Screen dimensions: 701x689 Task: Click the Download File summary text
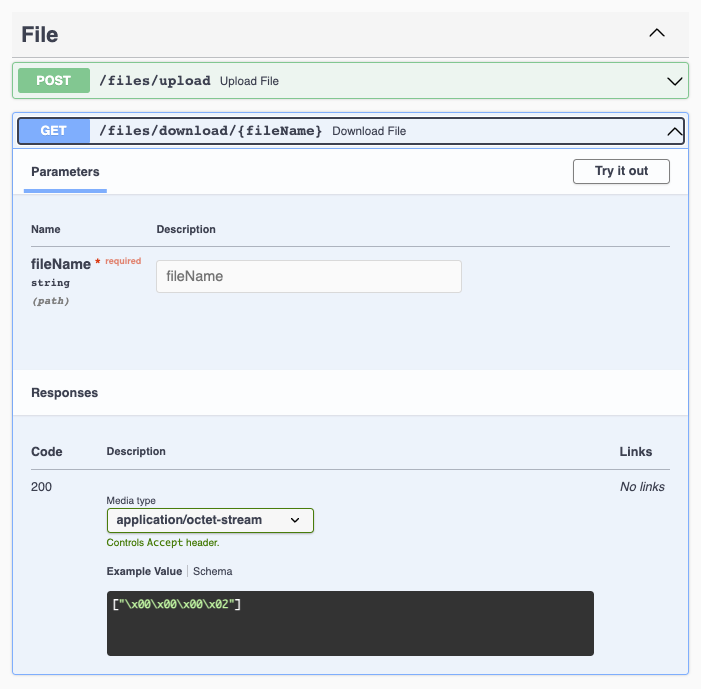369,131
